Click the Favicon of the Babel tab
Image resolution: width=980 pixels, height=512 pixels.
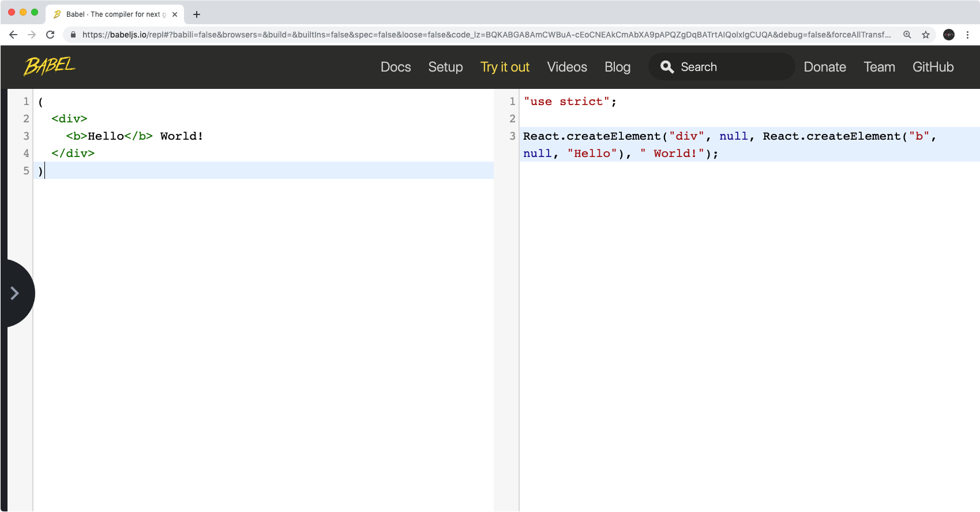pyautogui.click(x=57, y=14)
